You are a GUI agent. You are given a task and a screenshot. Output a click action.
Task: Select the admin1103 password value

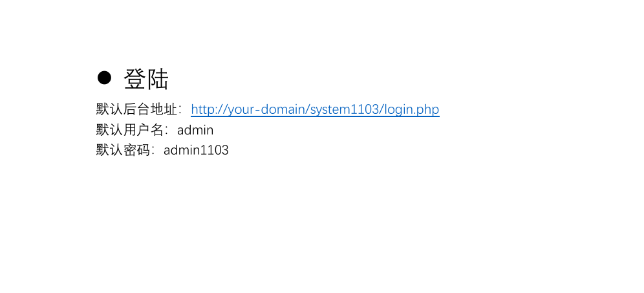coord(196,151)
